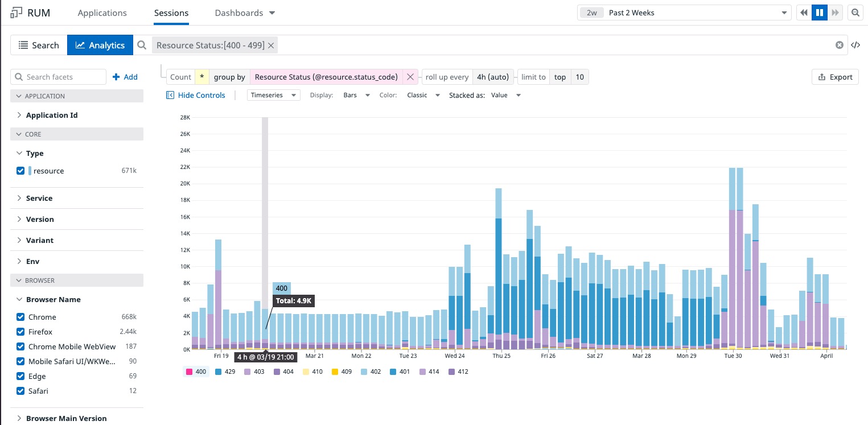Uncheck the resource Type facet

tap(20, 171)
